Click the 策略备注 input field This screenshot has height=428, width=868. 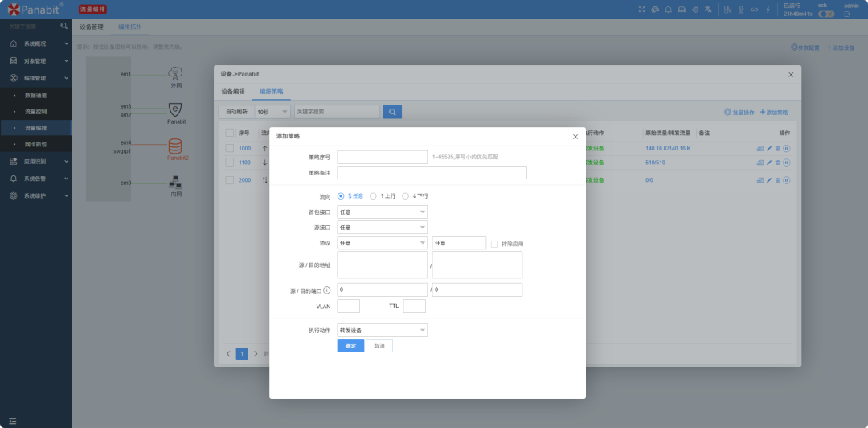[432, 173]
